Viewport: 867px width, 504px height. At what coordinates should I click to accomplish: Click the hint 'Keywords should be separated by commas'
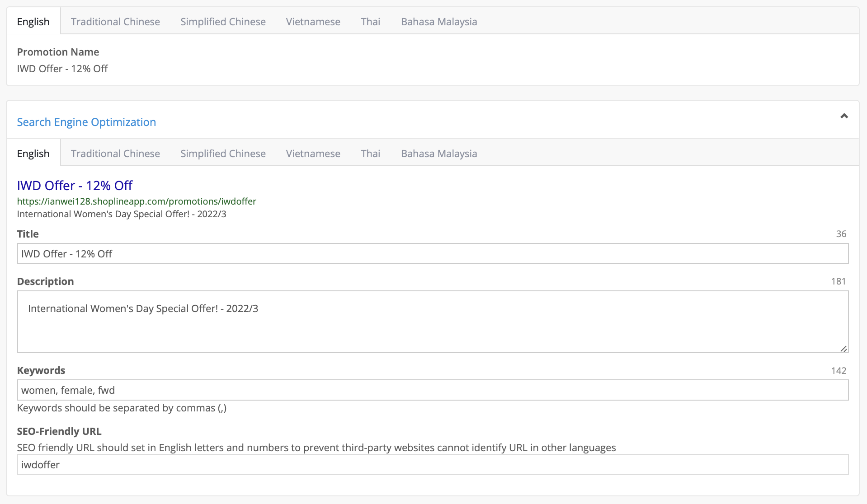coord(122,408)
